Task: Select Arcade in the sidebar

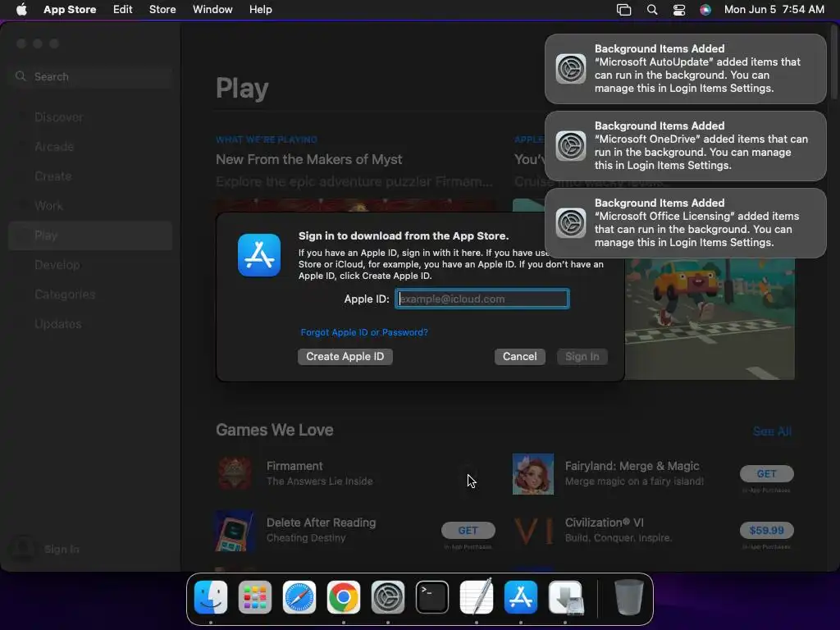Action: pos(90,147)
